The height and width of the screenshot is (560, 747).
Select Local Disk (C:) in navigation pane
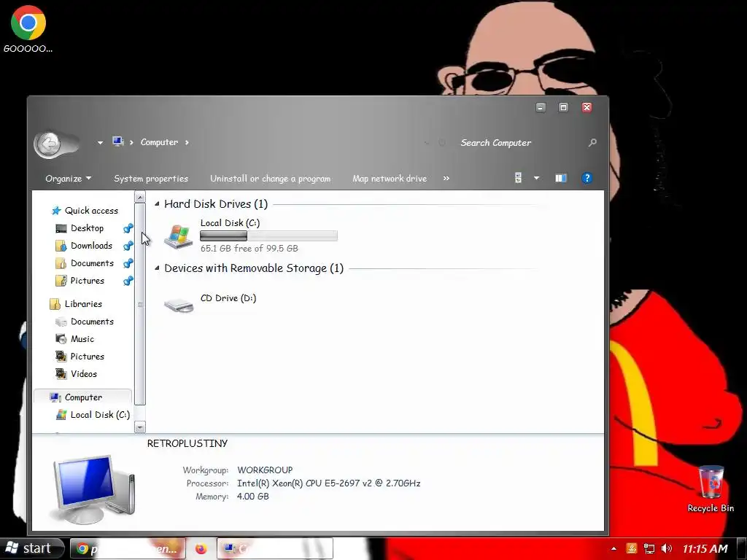tap(100, 415)
